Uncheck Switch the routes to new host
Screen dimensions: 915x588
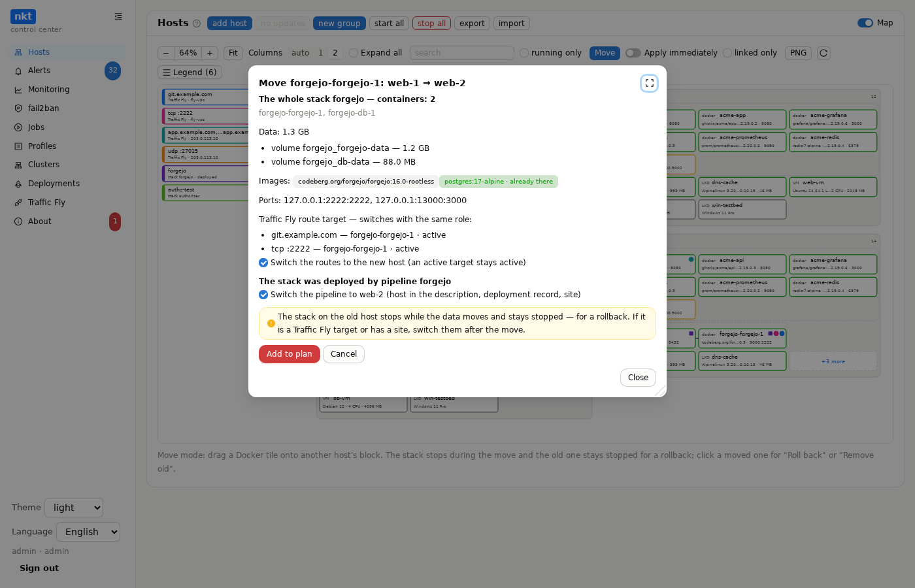(x=263, y=263)
